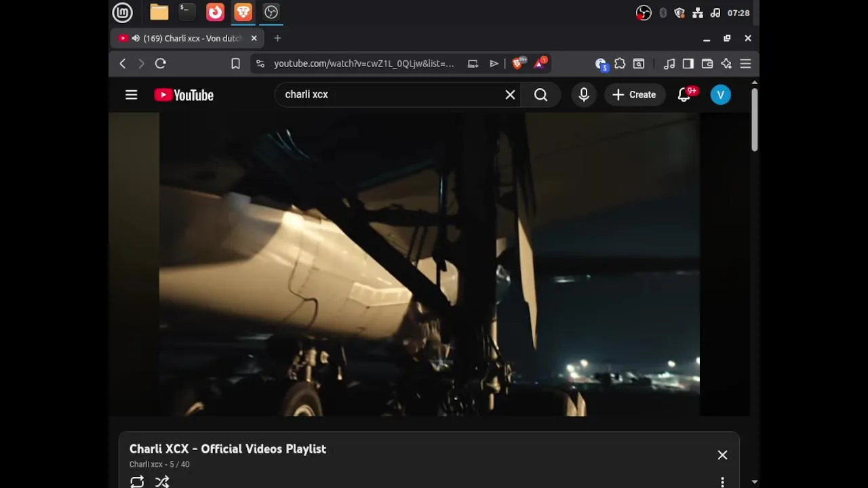This screenshot has height=488, width=868.
Task: Open Leo AI sparkle icon
Action: [726, 64]
